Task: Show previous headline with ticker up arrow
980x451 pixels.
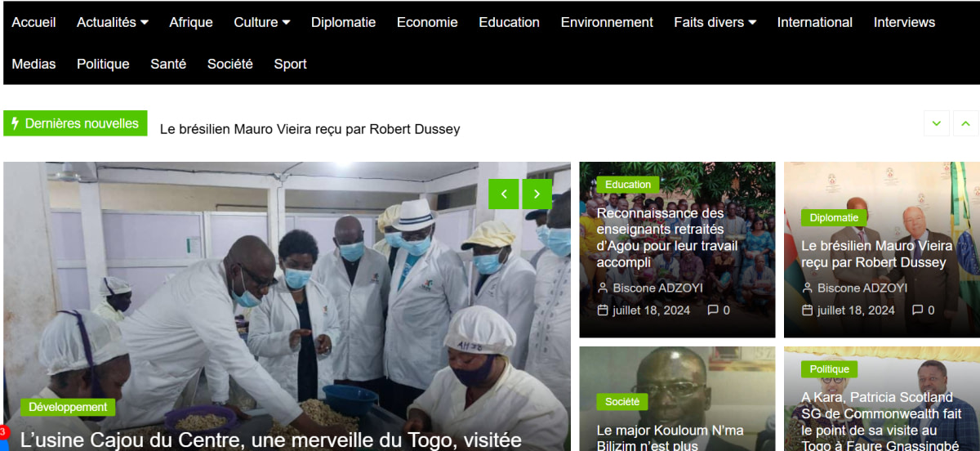Action: click(x=965, y=123)
